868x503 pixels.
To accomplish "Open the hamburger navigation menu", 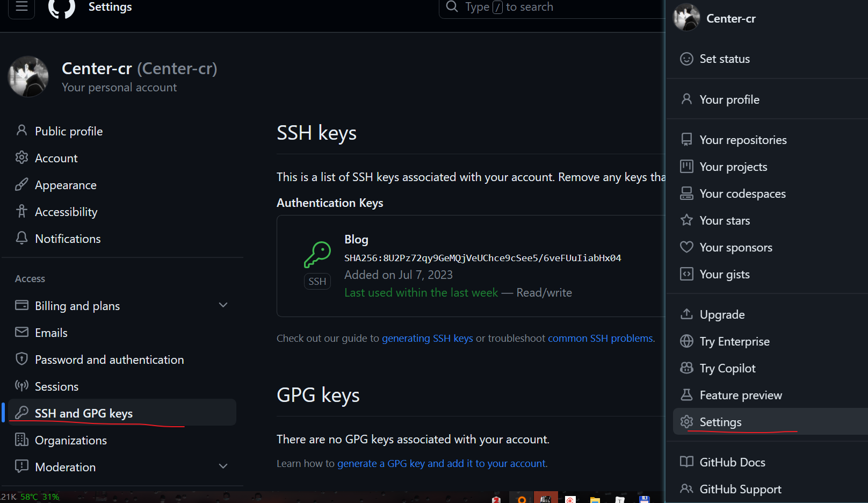I will (21, 7).
